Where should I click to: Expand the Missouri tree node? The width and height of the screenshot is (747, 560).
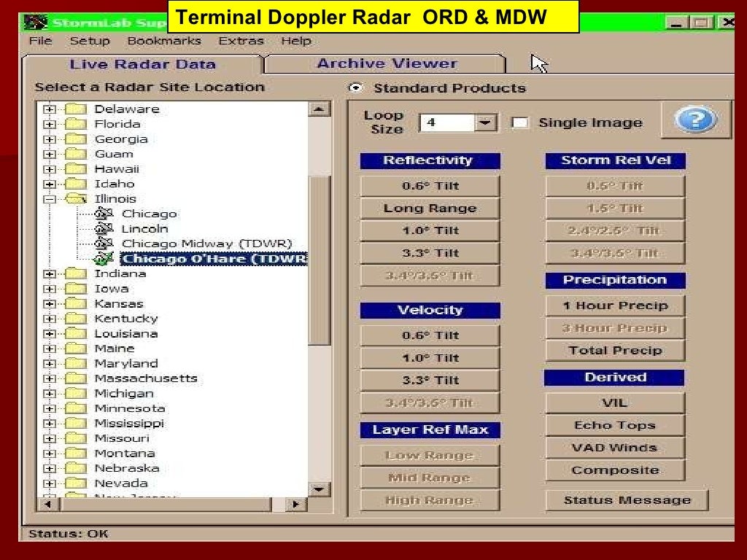(x=49, y=438)
